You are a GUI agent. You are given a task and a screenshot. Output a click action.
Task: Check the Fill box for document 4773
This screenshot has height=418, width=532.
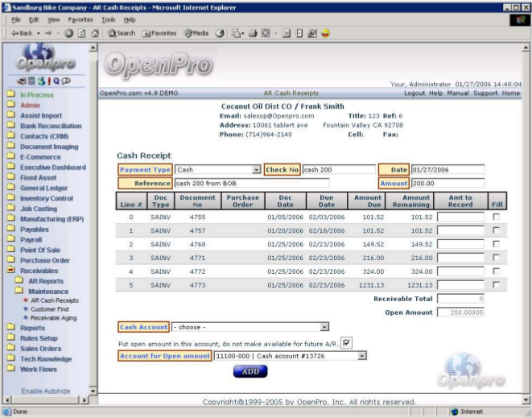click(x=497, y=284)
